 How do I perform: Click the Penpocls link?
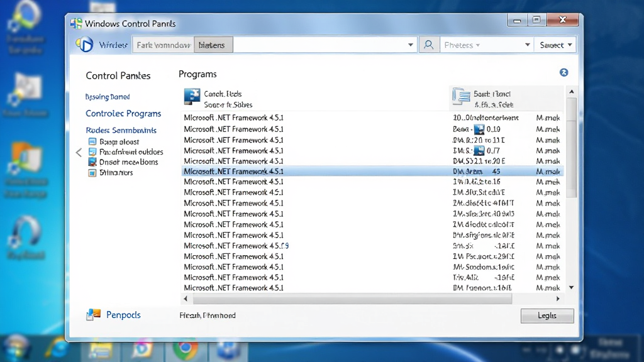point(123,315)
